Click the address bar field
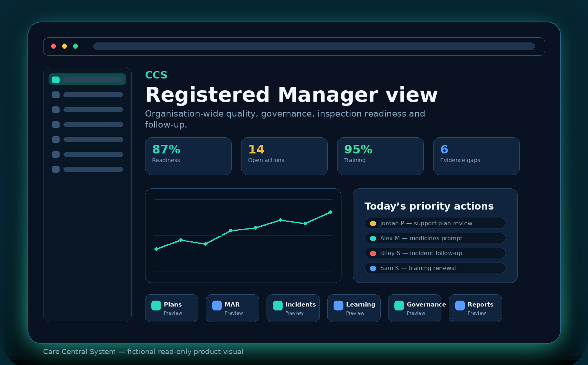 tap(314, 46)
